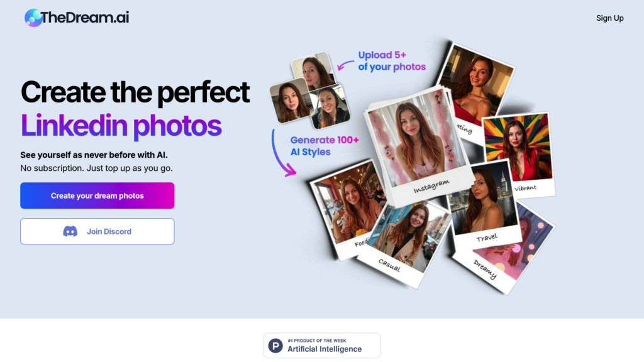The width and height of the screenshot is (644, 362).
Task: Click the small arrow beside Upload 5+ text
Action: click(x=345, y=65)
